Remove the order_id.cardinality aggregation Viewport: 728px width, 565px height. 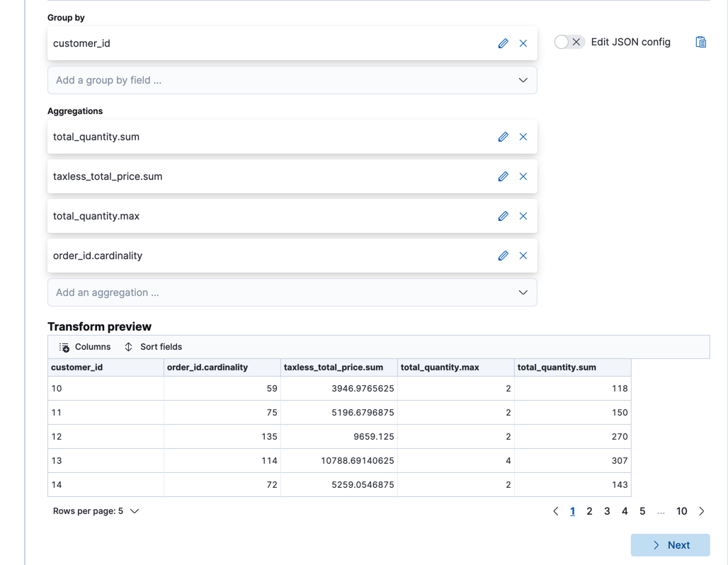click(523, 256)
